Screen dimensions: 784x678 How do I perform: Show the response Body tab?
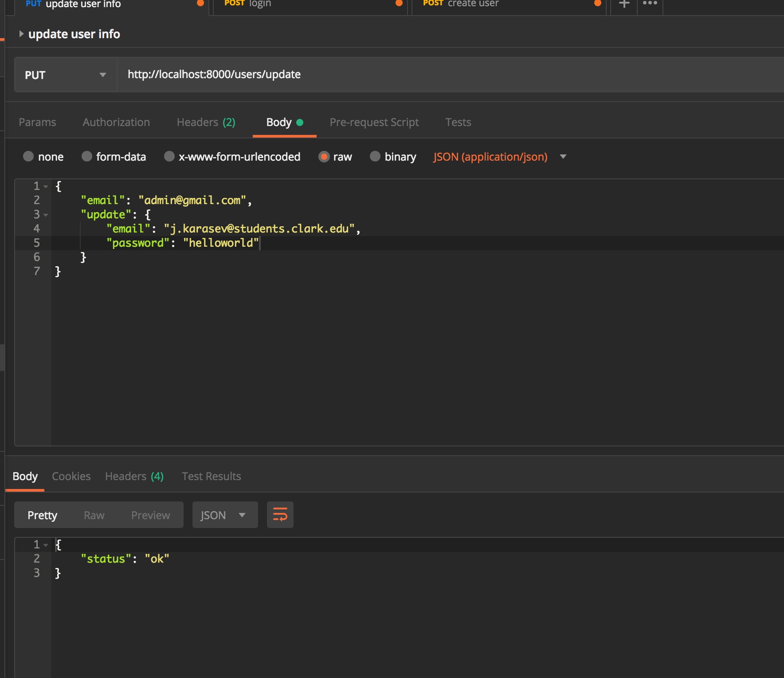pos(25,476)
